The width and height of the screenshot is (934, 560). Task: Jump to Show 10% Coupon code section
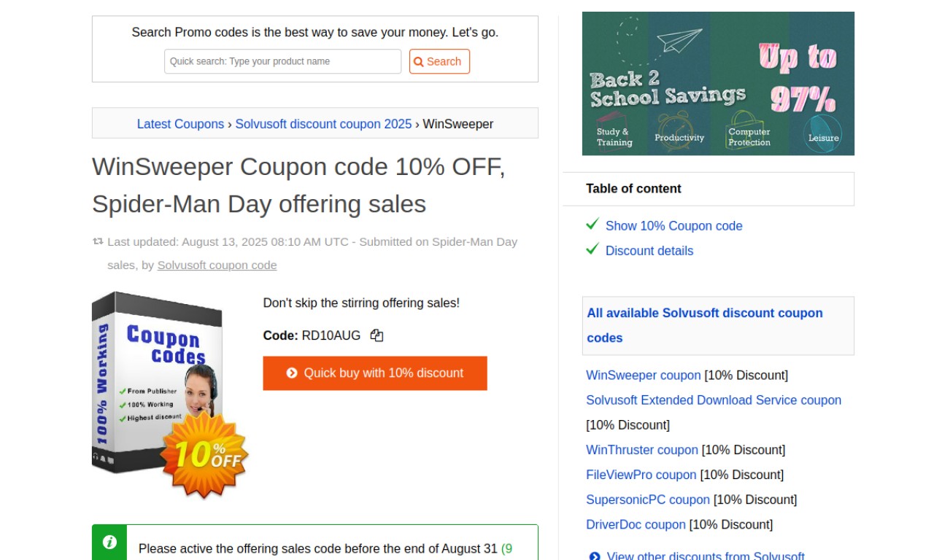(674, 226)
